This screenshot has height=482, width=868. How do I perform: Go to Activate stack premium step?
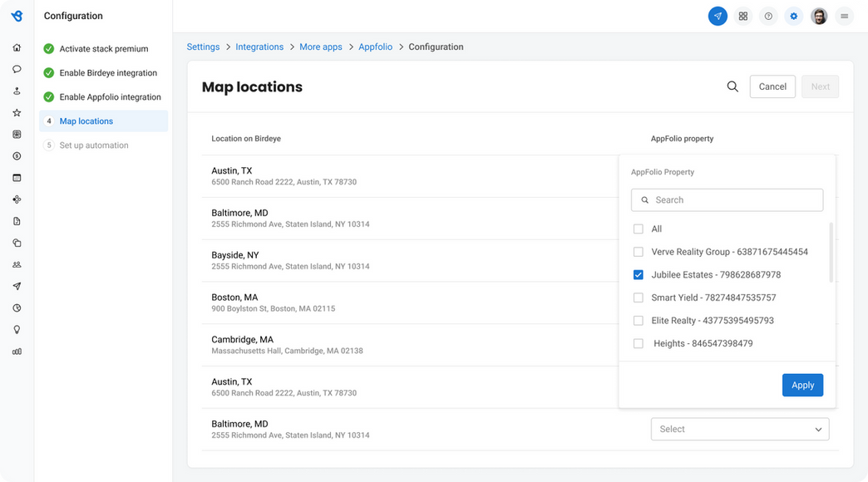104,49
